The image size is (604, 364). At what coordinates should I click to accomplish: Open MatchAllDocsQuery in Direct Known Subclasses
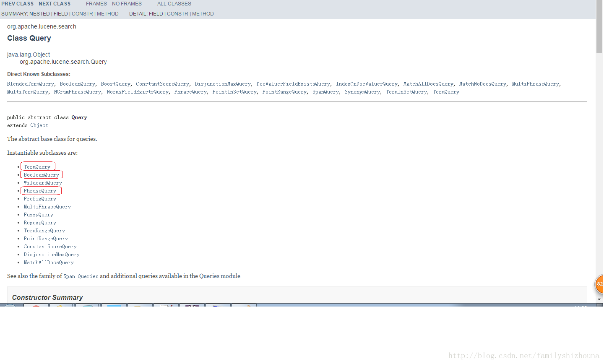[x=428, y=84]
